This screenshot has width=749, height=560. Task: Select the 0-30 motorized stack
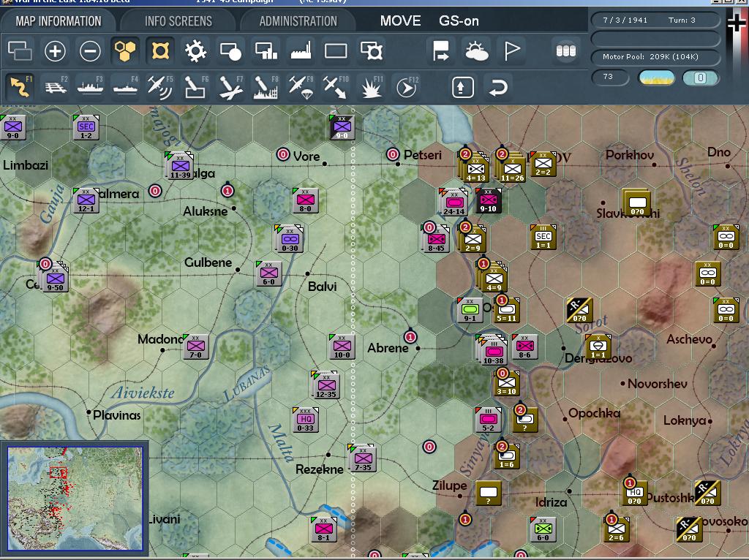[x=290, y=239]
